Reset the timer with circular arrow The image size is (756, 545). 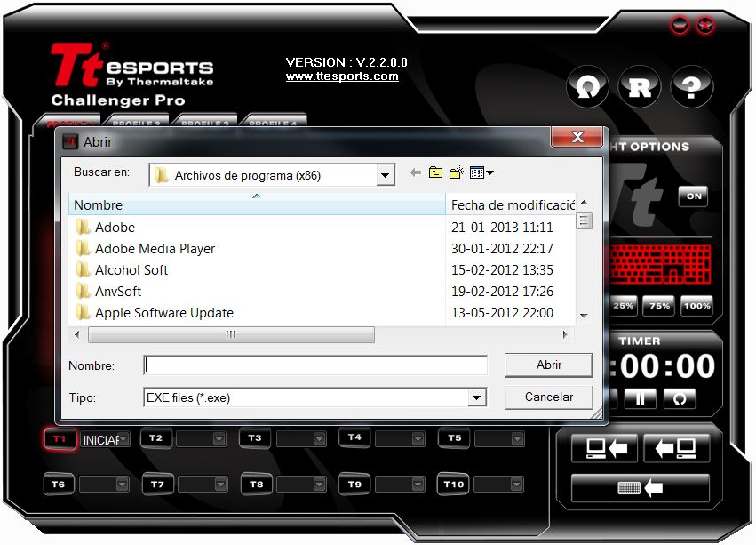coord(680,398)
